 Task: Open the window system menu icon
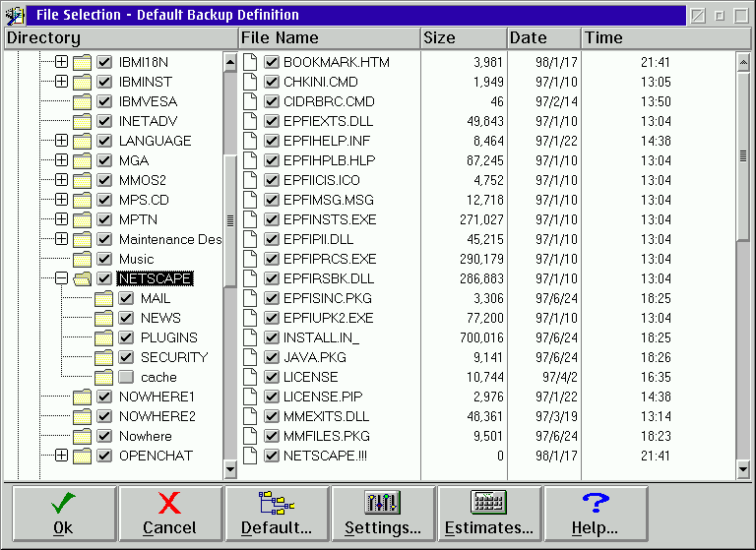point(15,15)
